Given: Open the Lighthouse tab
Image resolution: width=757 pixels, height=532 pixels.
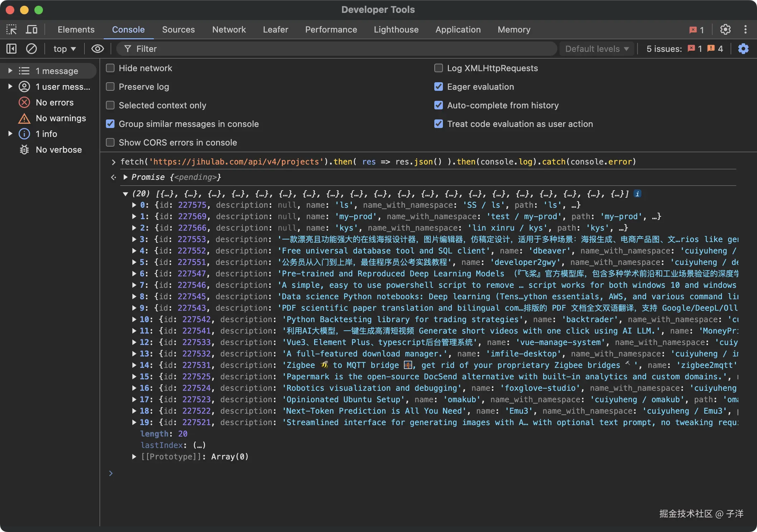Looking at the screenshot, I should pyautogui.click(x=396, y=30).
